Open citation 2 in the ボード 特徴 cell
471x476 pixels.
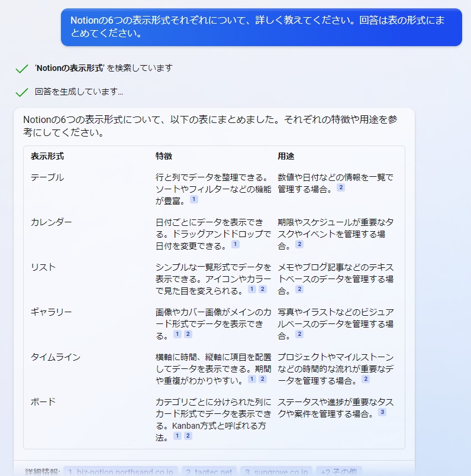tap(188, 436)
